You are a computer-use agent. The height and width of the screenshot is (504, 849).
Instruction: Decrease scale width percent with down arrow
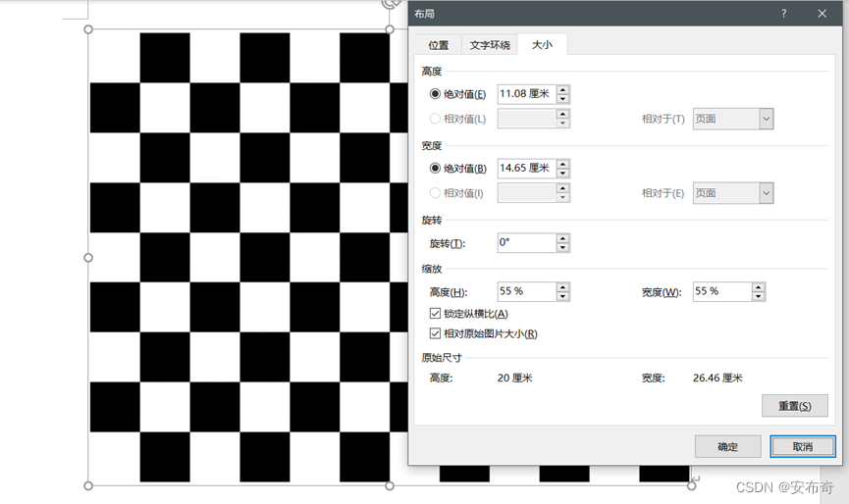[x=759, y=296]
